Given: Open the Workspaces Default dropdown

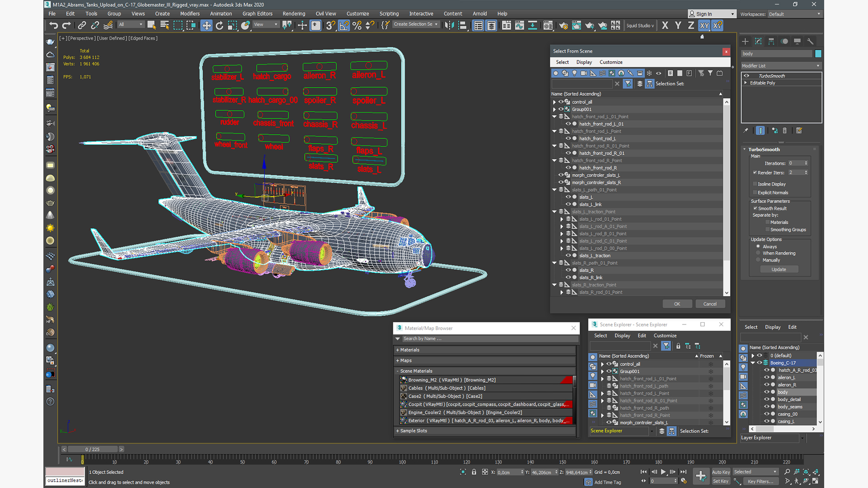Looking at the screenshot, I should point(794,14).
